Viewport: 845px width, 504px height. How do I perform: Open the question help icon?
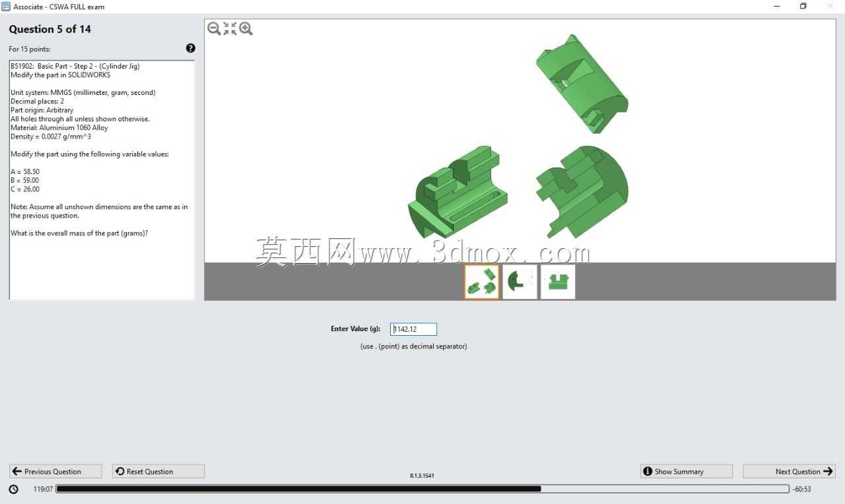[191, 48]
